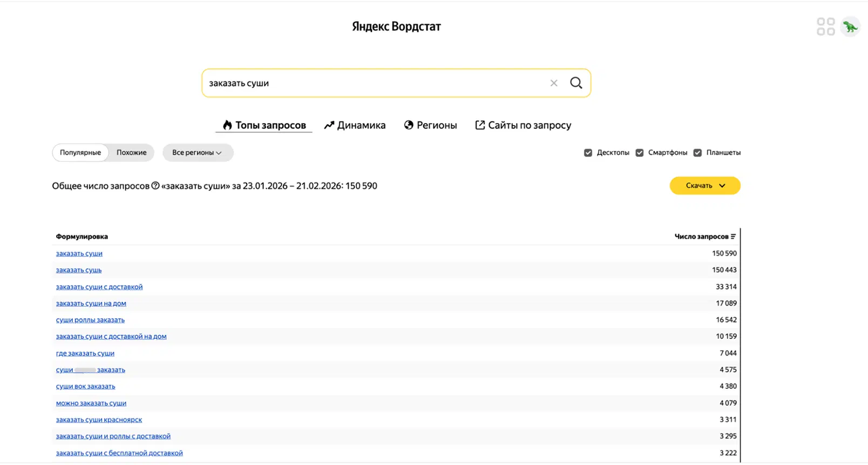Click the request count value 7 044

(728, 353)
